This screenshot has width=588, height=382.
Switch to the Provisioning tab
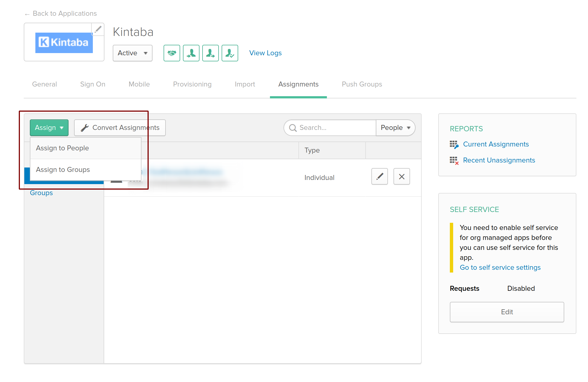pyautogui.click(x=192, y=84)
